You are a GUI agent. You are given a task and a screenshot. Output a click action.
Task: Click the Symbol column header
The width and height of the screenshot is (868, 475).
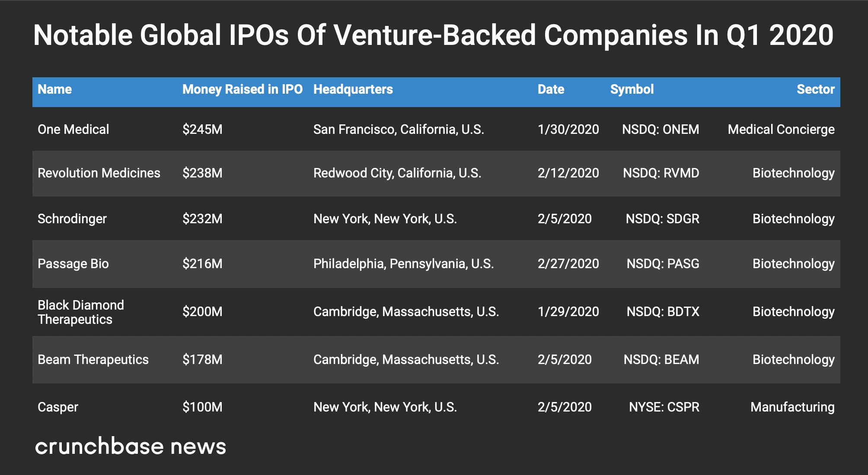(x=632, y=89)
